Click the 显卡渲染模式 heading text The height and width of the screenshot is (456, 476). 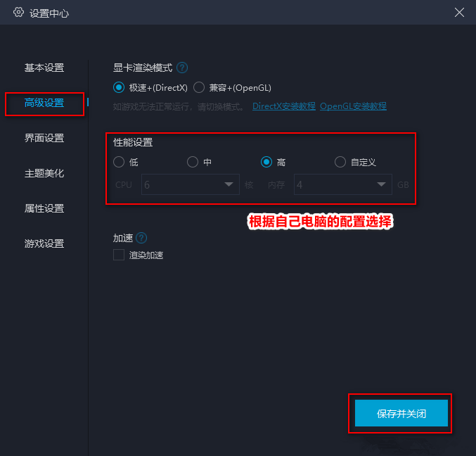[143, 68]
